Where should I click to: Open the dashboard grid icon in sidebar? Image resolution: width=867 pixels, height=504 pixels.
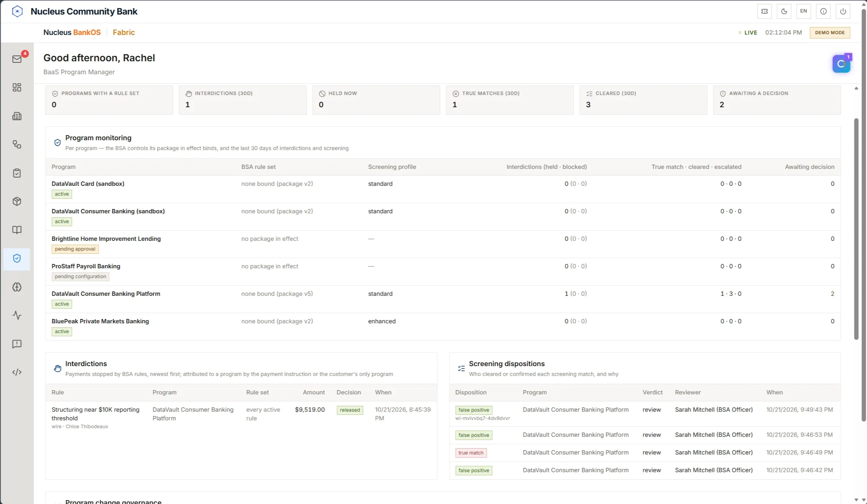pyautogui.click(x=17, y=87)
